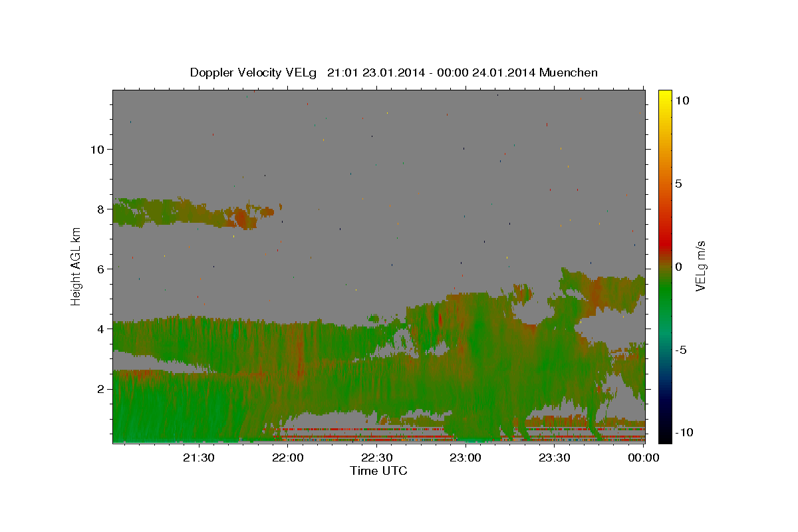Click the colorbar value 10 label

tap(682, 100)
